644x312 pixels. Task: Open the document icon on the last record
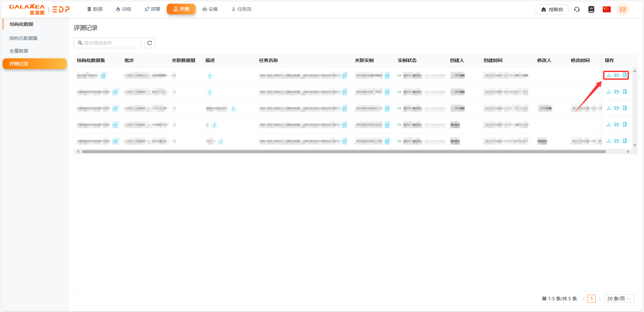click(x=625, y=141)
